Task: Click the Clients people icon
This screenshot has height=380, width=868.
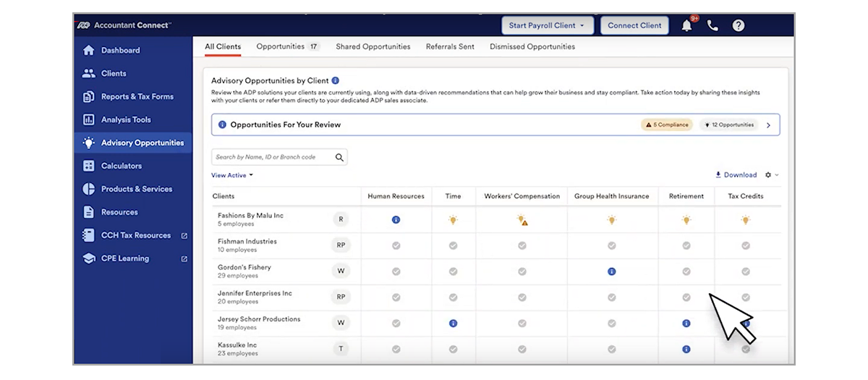Action: click(x=89, y=73)
